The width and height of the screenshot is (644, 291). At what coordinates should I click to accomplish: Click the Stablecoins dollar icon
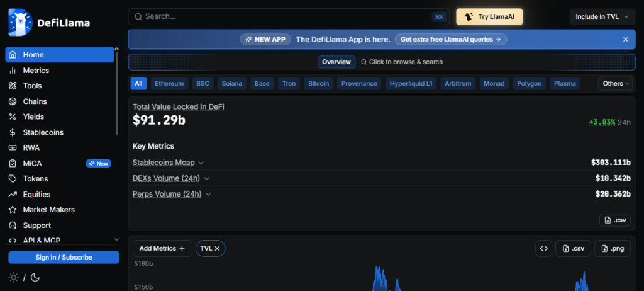13,132
